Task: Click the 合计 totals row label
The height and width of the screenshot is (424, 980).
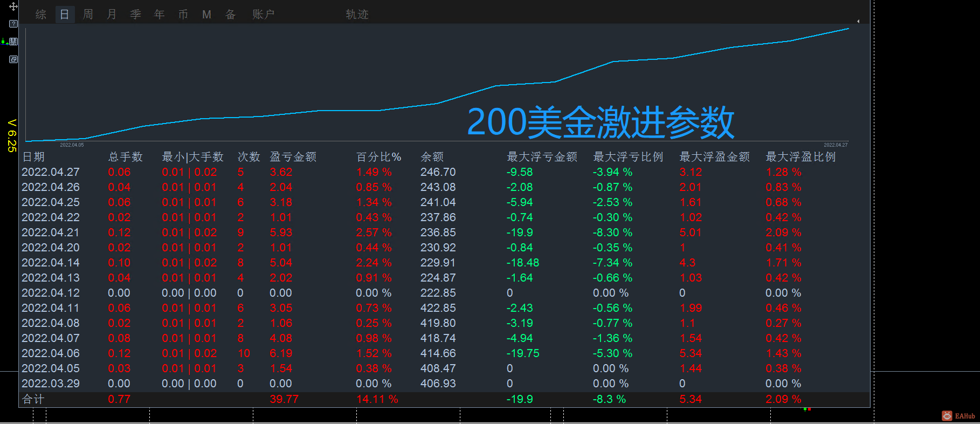Action: click(x=33, y=399)
